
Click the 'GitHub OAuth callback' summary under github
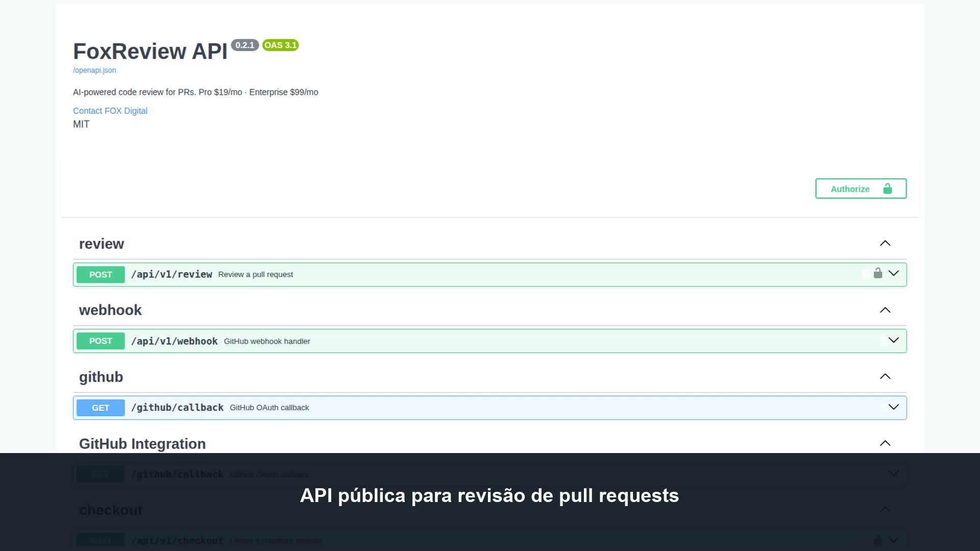269,408
